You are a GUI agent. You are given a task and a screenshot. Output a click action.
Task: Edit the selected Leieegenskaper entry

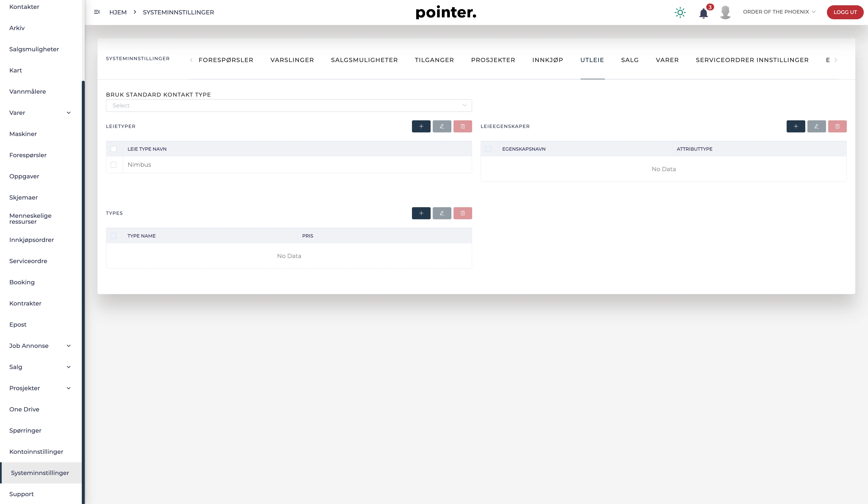[816, 126]
